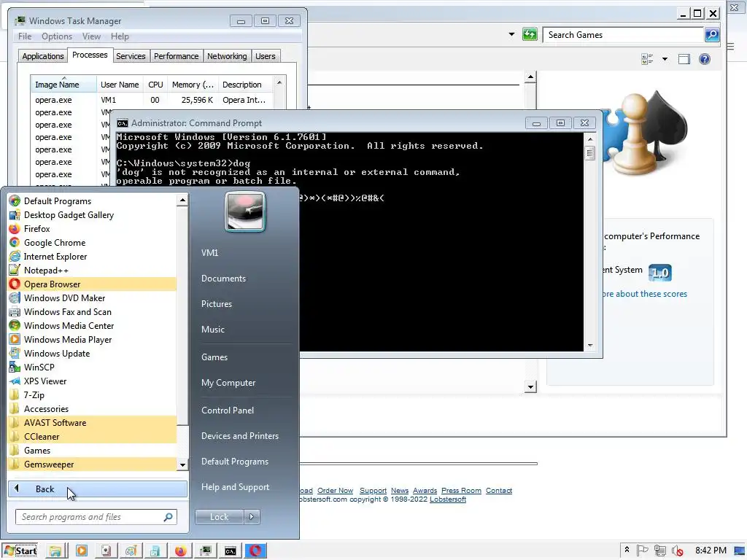Screen dimensions: 747x560
Task: Expand the Games folder in the programs list
Action: click(92, 449)
